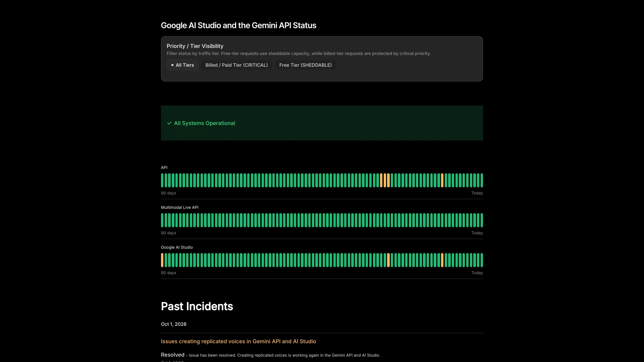644x362 pixels.
Task: Click the Priority / Tier Visibility title
Action: coord(195,46)
